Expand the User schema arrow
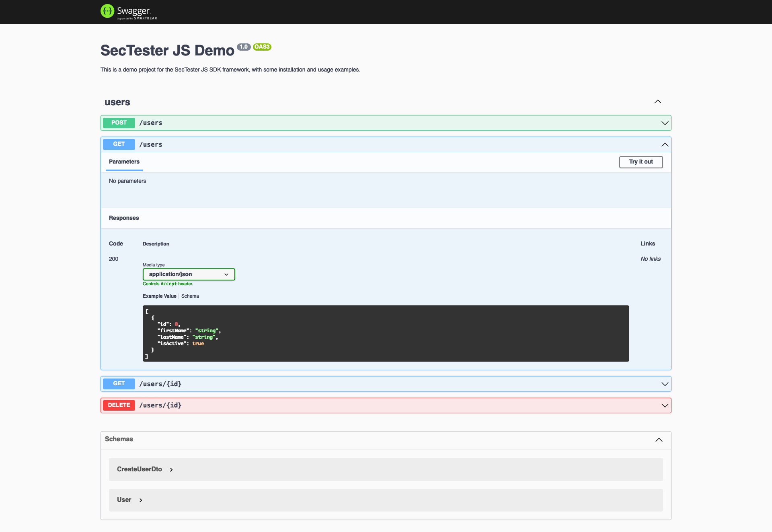 click(x=141, y=500)
